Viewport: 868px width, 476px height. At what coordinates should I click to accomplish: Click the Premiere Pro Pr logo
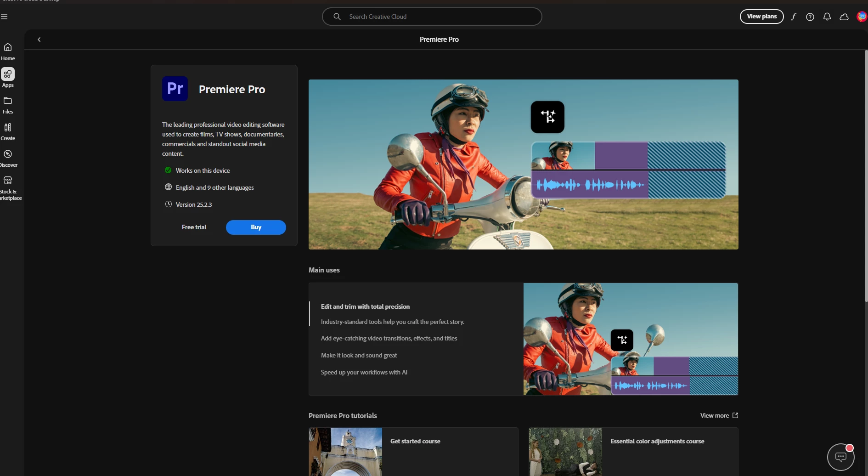coord(175,88)
